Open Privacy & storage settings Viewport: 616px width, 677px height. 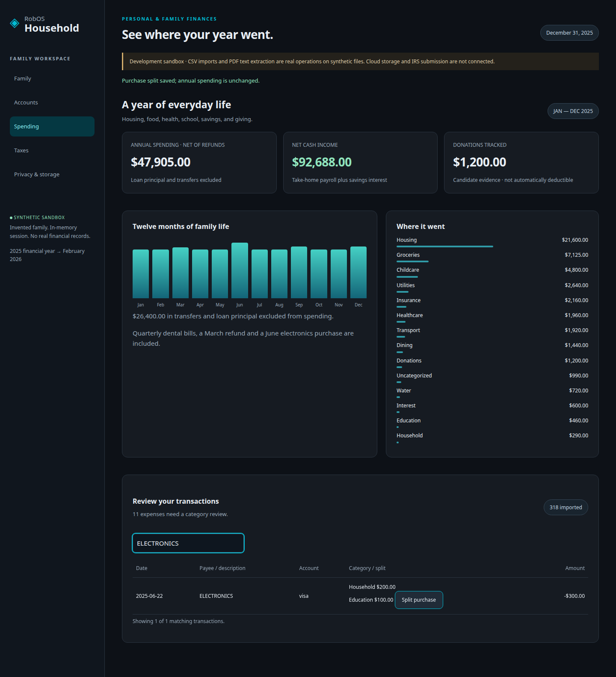52,175
